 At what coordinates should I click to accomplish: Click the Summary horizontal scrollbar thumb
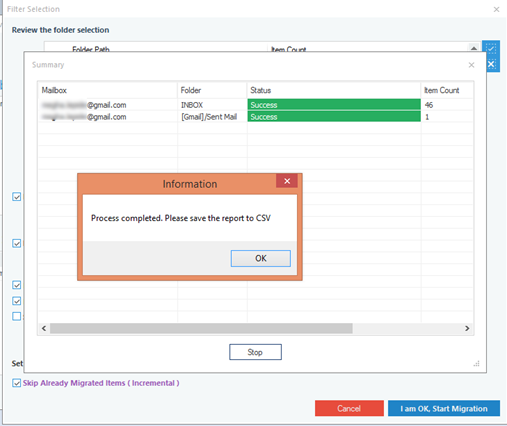201,328
